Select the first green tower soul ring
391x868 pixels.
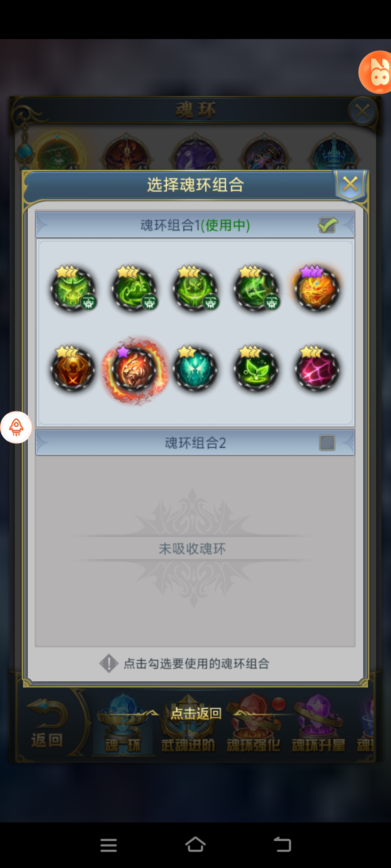pyautogui.click(x=73, y=288)
